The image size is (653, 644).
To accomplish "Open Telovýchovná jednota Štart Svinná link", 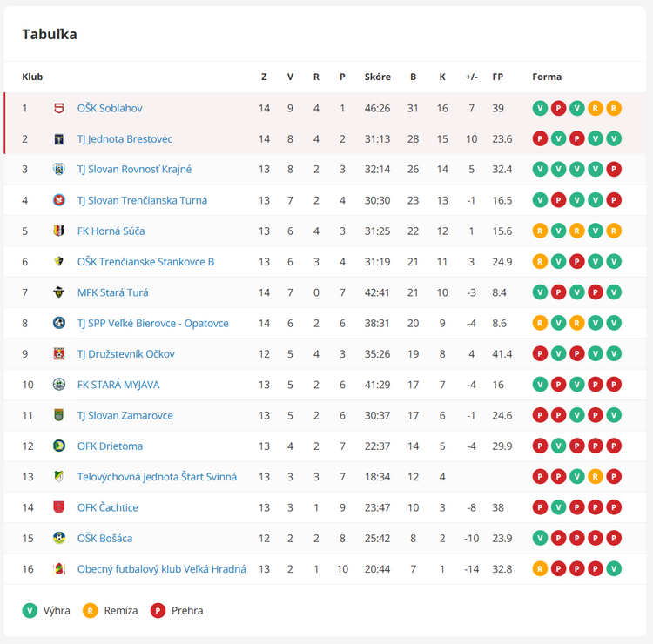I will (157, 477).
